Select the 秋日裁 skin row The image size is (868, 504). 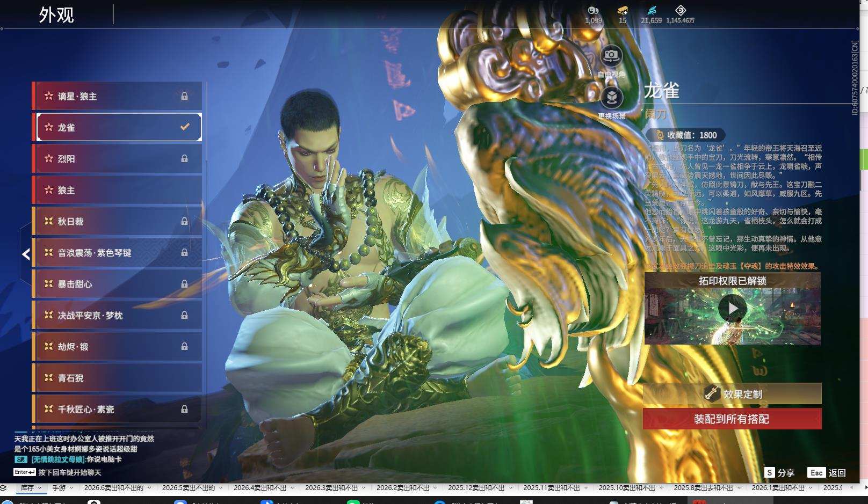(118, 221)
